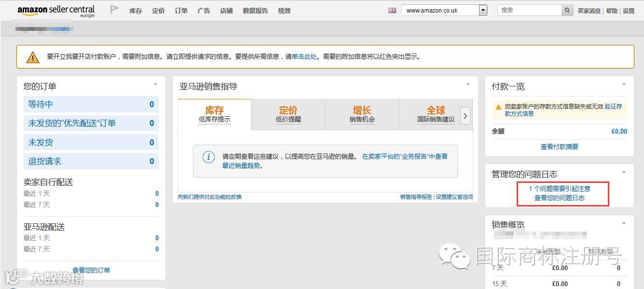Click 亚马逊配送 最近 1 天 count
The width and height of the screenshot is (644, 289).
click(x=157, y=238)
